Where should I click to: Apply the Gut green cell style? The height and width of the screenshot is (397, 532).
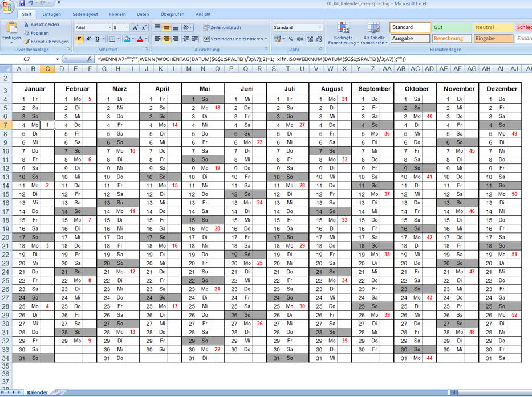point(452,27)
